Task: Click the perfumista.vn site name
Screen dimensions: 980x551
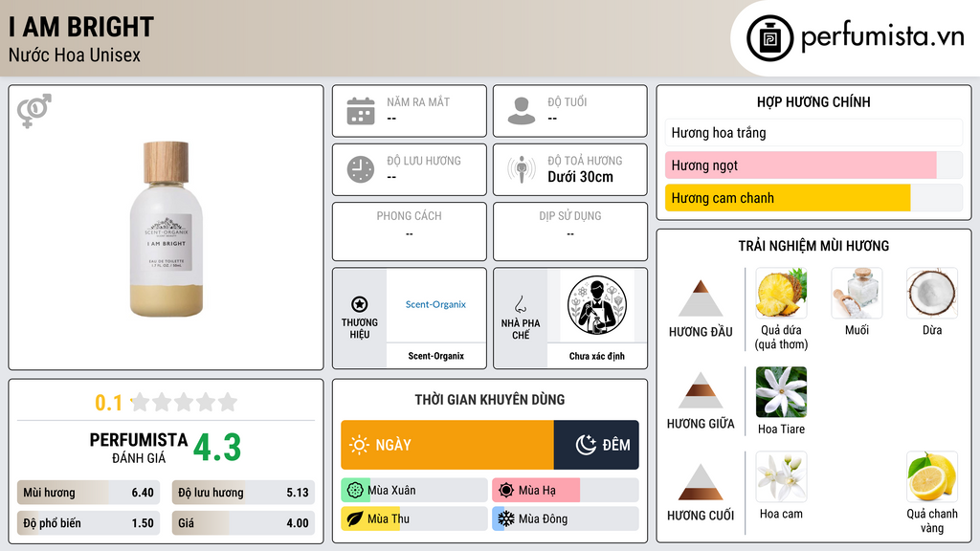Action: point(882,37)
